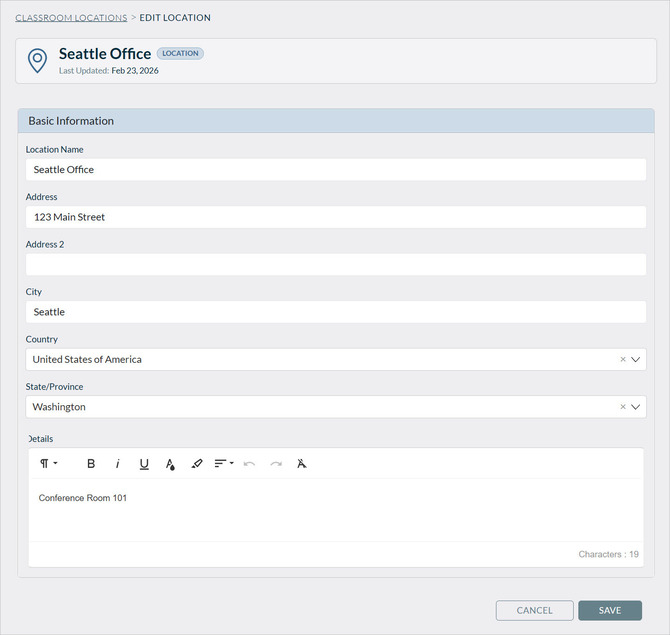
Task: Toggle italic formatting in Details editor
Action: tap(118, 464)
